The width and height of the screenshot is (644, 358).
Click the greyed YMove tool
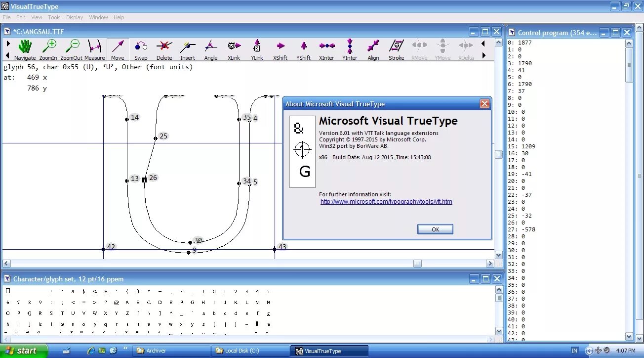443,50
